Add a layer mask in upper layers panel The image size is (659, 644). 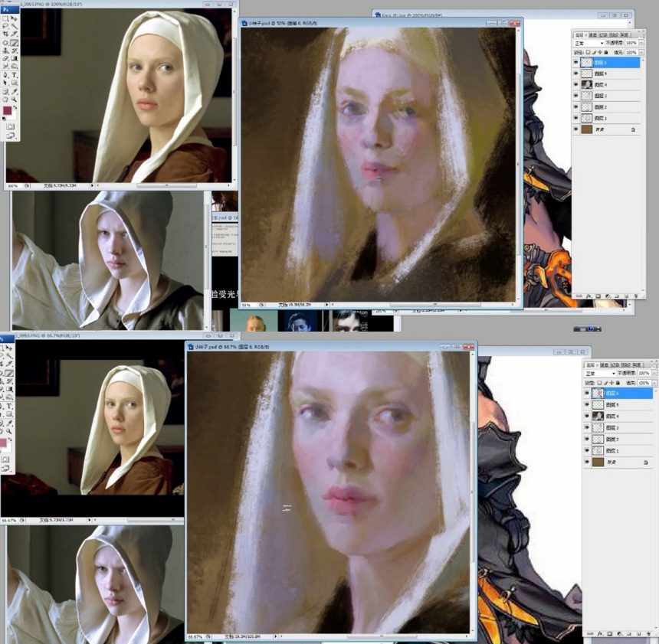click(x=598, y=296)
